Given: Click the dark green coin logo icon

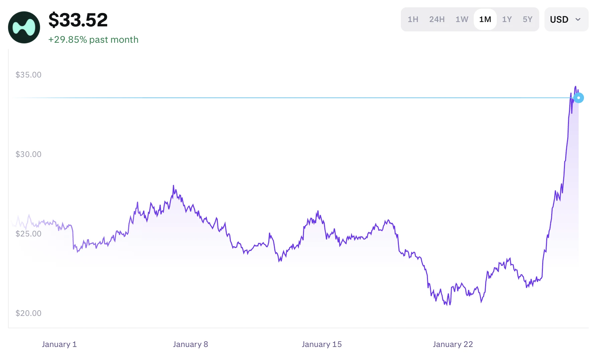Looking at the screenshot, I should 24,27.
